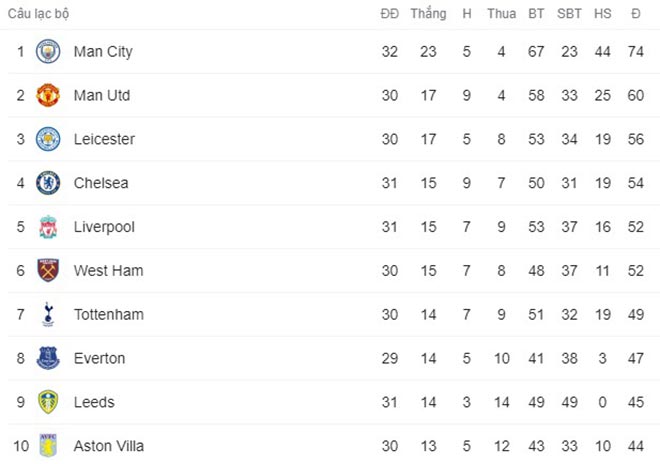Screen dimensions: 660x464
Task: Open the Liverpool club badge
Action: coord(48,227)
